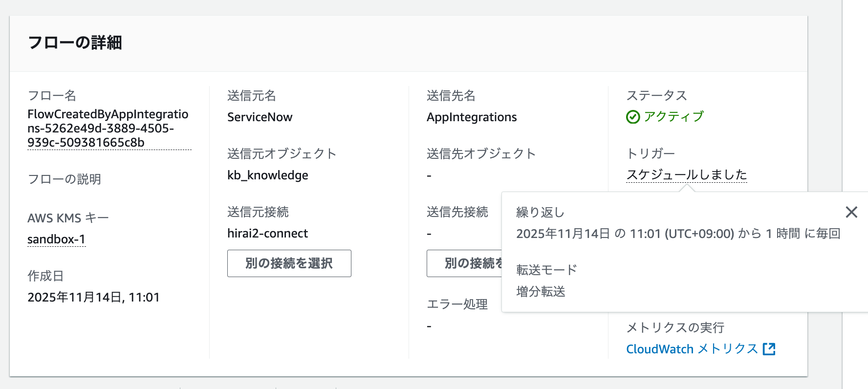Viewport: 868px width, 389px height.
Task: Click the フロー名 label
Action: coord(52,96)
